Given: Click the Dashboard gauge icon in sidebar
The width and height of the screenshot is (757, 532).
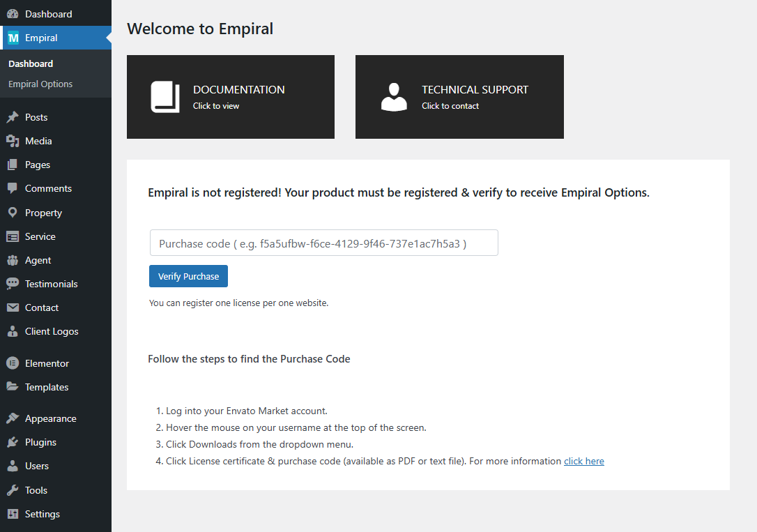Looking at the screenshot, I should 13,14.
